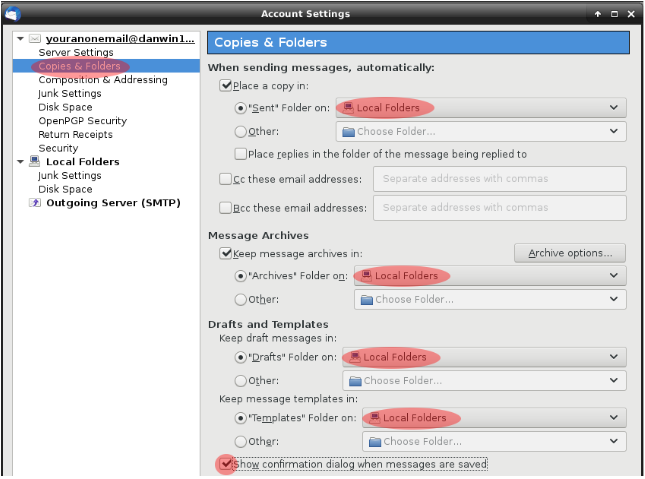Click the folder icon in Sent Other dropdown
Image resolution: width=645 pixels, height=479 pixels.
(348, 131)
